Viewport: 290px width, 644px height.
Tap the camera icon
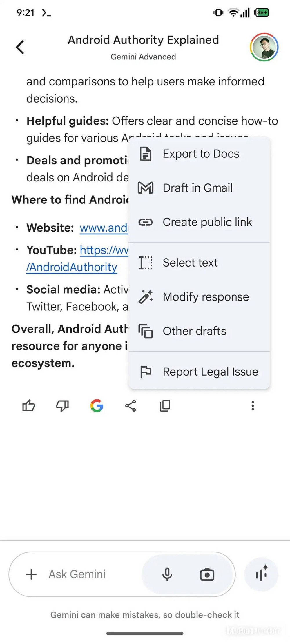click(x=207, y=574)
